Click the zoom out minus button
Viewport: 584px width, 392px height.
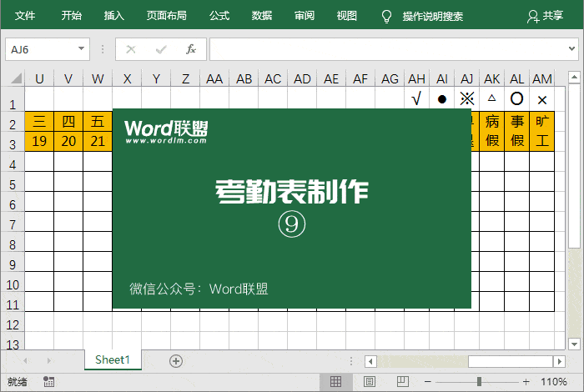(427, 382)
